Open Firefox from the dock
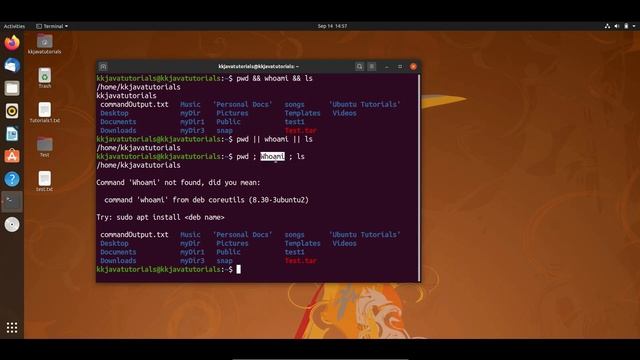 coord(12,42)
